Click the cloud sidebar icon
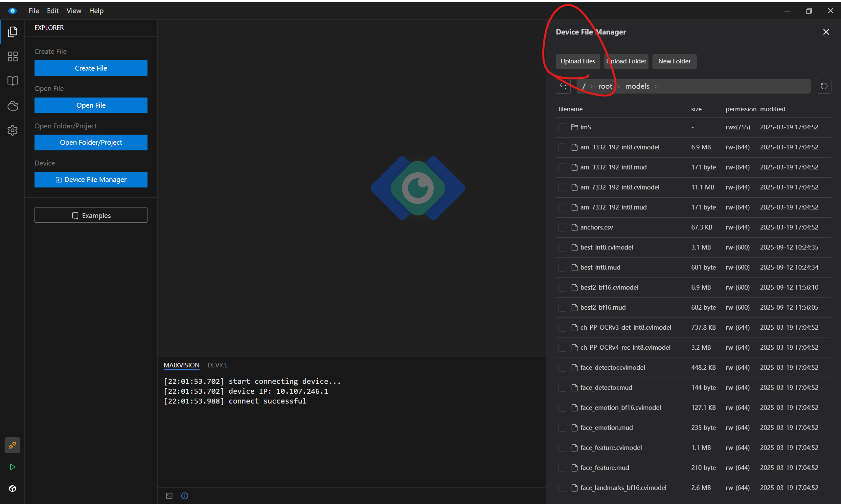Screen dimensions: 841x504 (12, 106)
